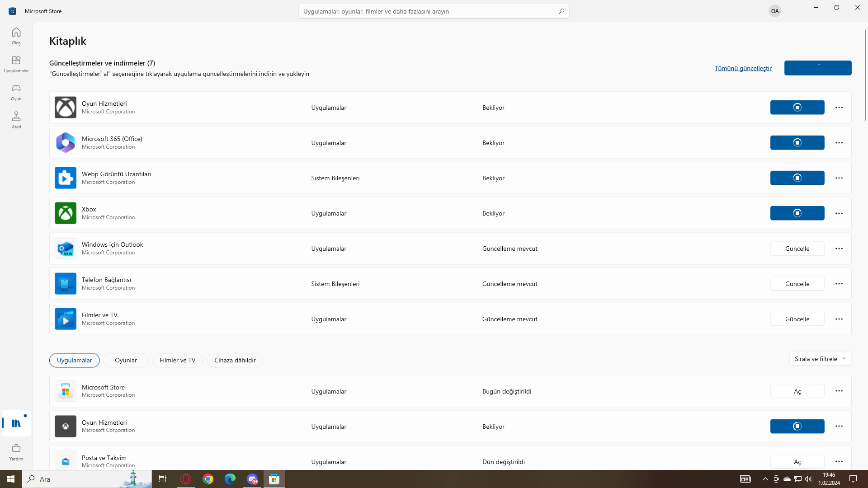Stop the Microsoft 365 (Office) pending download

point(797,143)
